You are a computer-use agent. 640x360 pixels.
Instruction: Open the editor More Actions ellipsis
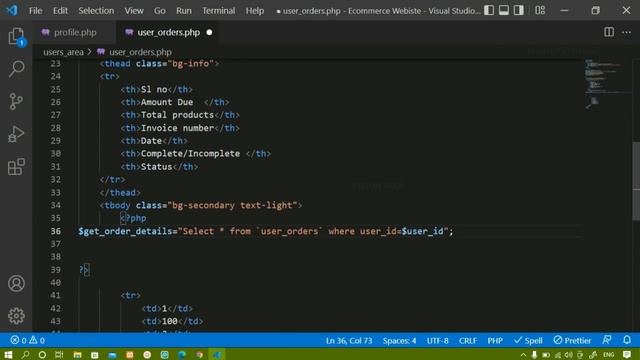click(627, 32)
